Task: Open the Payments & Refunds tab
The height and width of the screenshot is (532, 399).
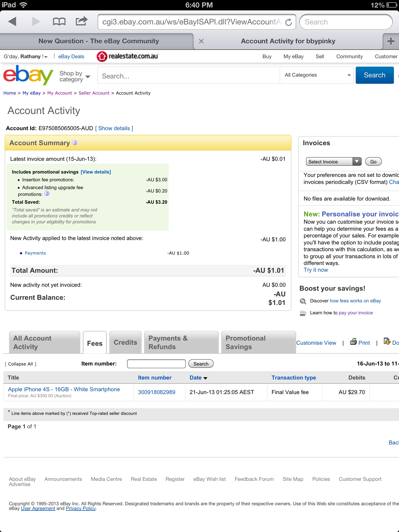Action: coord(181,342)
